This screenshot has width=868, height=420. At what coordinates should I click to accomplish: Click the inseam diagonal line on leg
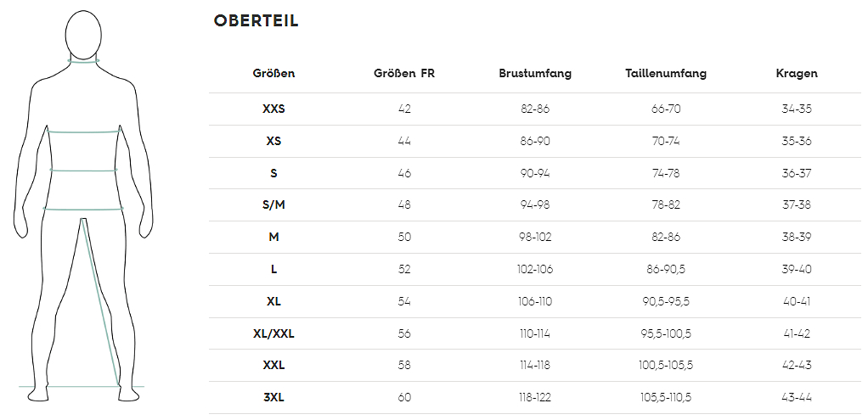pos(101,302)
